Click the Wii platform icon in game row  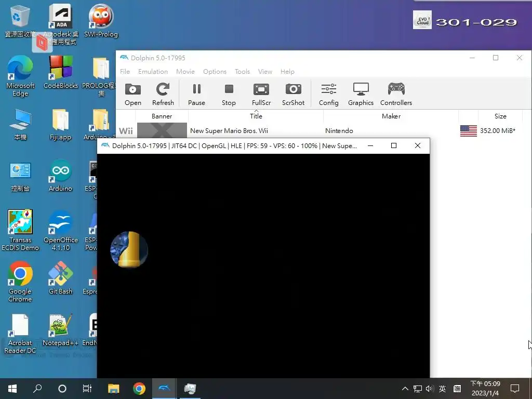[x=126, y=131]
